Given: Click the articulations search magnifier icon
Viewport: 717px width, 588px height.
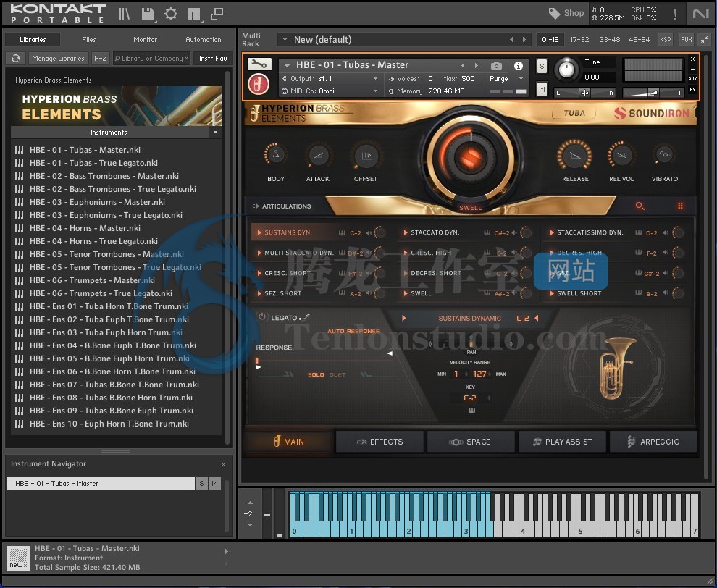Looking at the screenshot, I should (x=640, y=206).
